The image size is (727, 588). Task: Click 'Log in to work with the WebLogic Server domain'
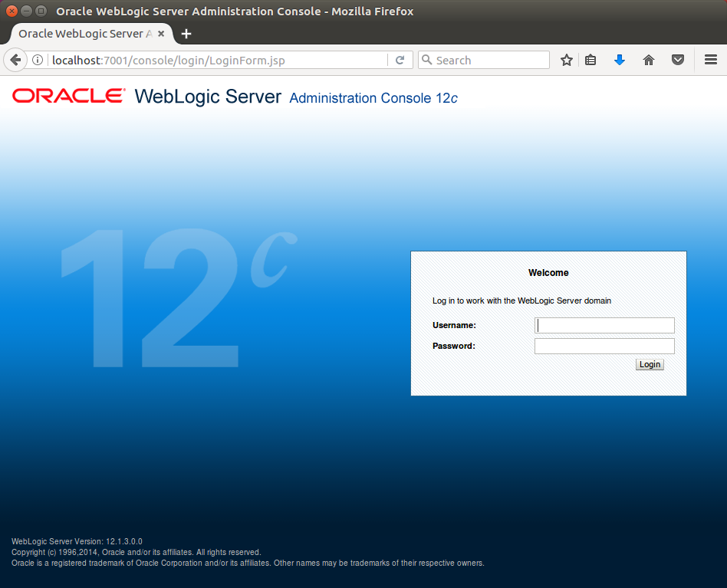click(x=521, y=301)
